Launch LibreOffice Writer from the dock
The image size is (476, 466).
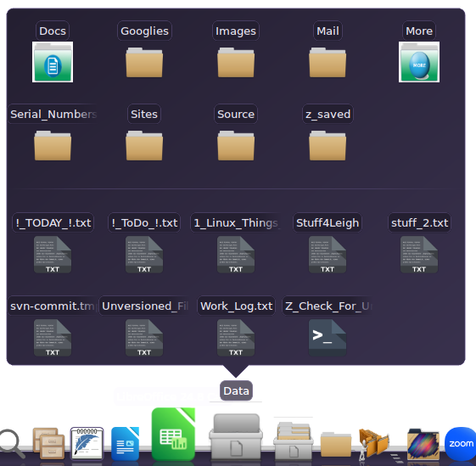[125, 444]
